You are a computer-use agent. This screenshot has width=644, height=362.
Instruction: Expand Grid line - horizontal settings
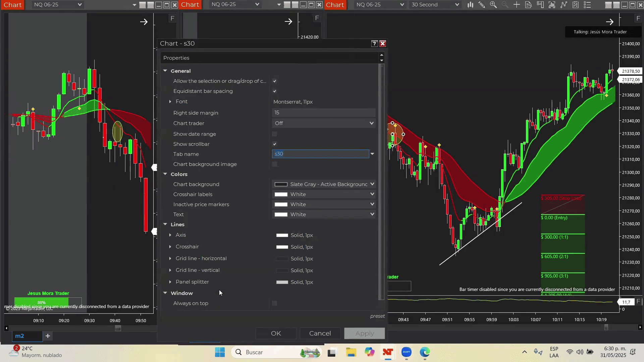click(x=170, y=258)
